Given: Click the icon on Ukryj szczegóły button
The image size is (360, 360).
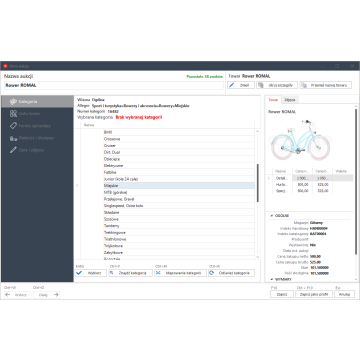Looking at the screenshot, I should [261, 85].
